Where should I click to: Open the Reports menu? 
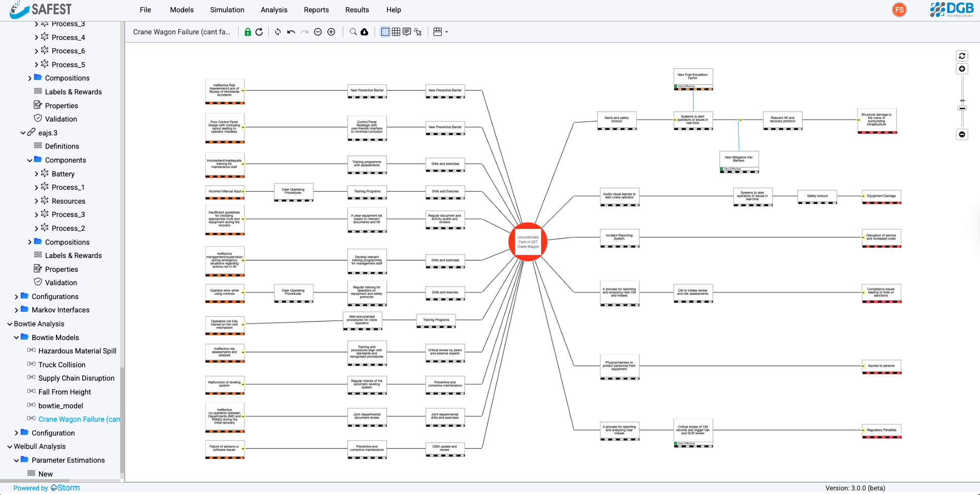point(316,10)
